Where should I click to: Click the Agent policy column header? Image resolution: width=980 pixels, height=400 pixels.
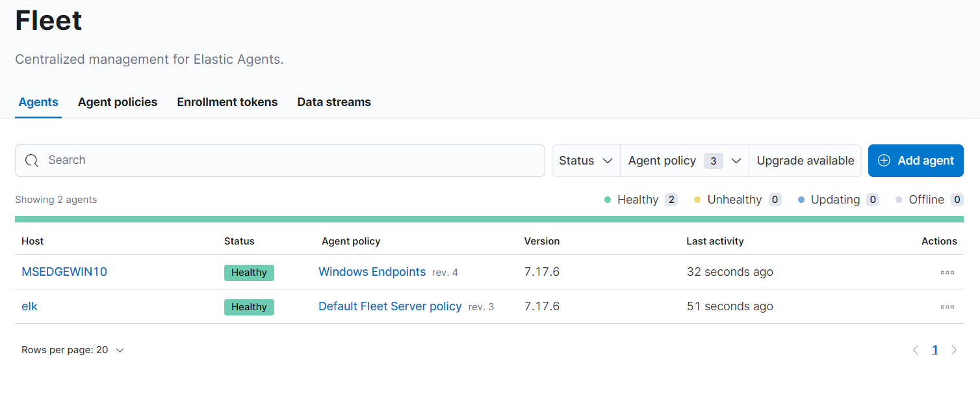click(351, 241)
